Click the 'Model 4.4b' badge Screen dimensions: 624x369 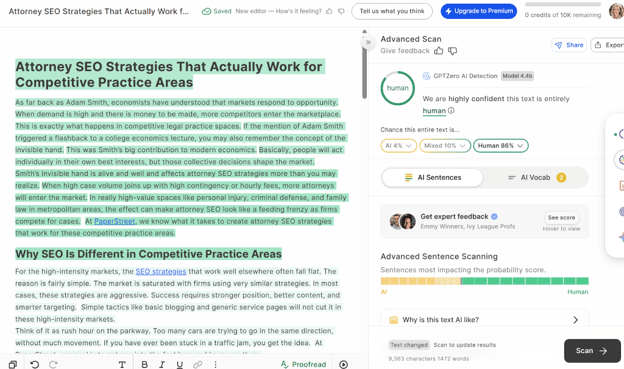[517, 76]
